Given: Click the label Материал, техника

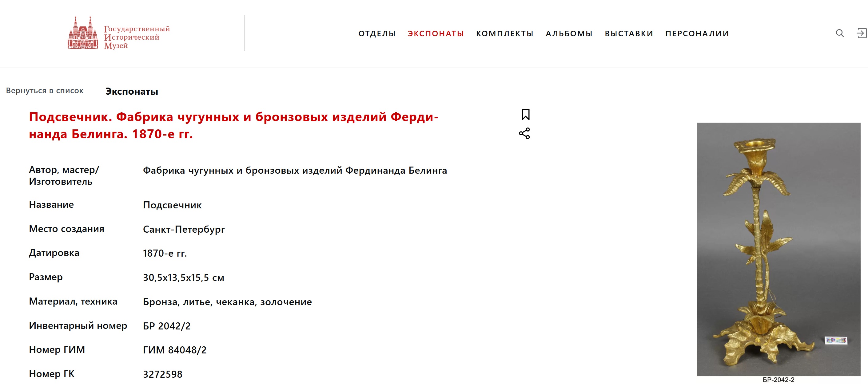Looking at the screenshot, I should click(x=73, y=301).
